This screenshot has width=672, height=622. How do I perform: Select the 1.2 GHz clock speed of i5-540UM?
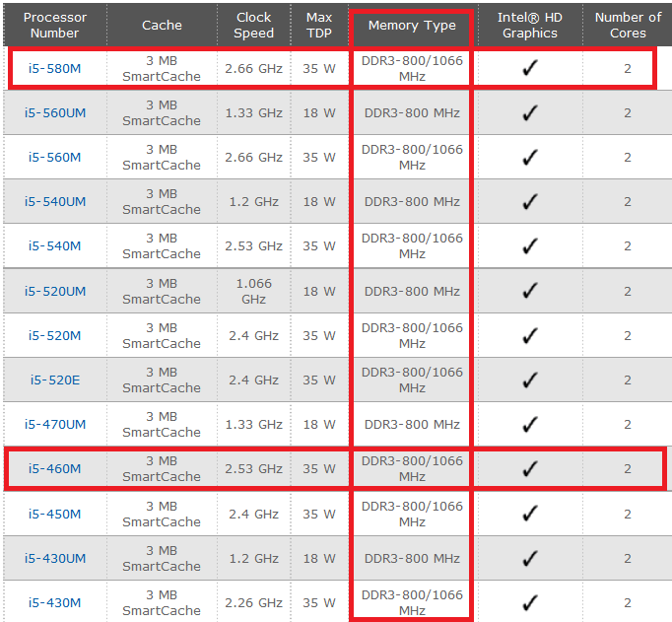point(253,201)
